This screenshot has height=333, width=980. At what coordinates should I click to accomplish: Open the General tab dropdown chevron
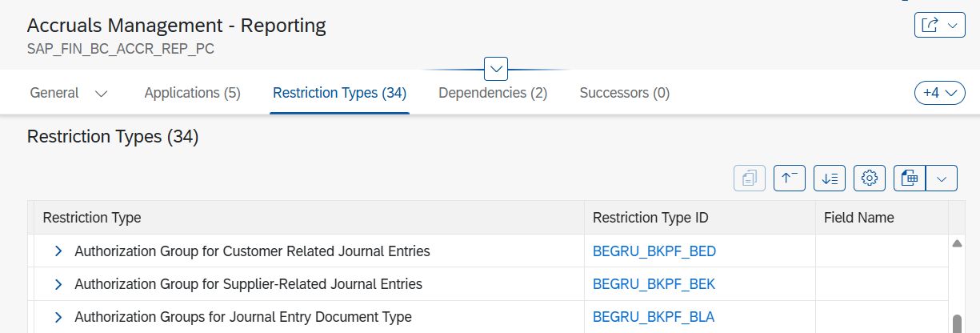(x=102, y=94)
